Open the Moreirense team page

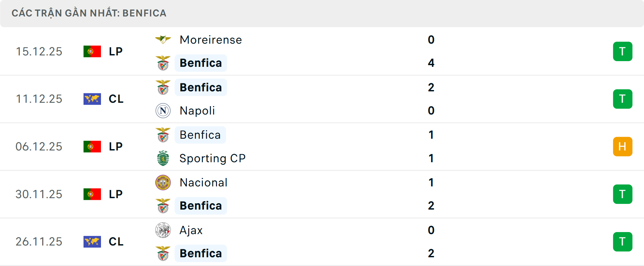[x=210, y=39]
